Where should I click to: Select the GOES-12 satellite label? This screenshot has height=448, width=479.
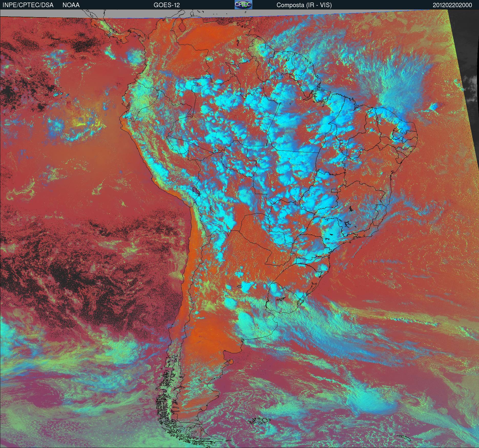click(166, 5)
